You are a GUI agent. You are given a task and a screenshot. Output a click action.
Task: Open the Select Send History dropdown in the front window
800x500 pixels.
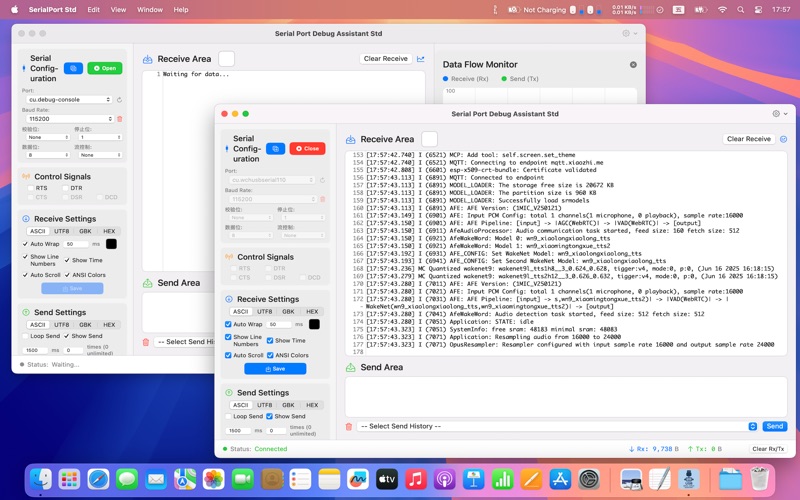(557, 427)
